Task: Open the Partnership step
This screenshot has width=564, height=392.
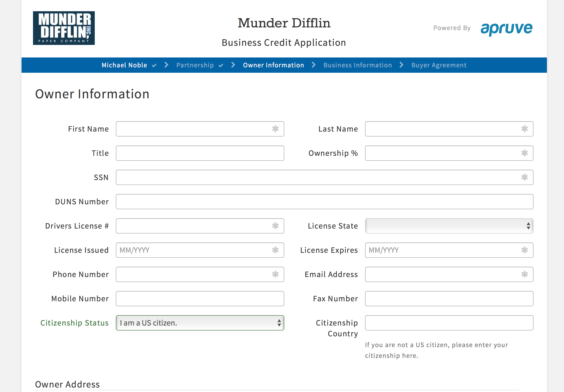Action: tap(195, 65)
